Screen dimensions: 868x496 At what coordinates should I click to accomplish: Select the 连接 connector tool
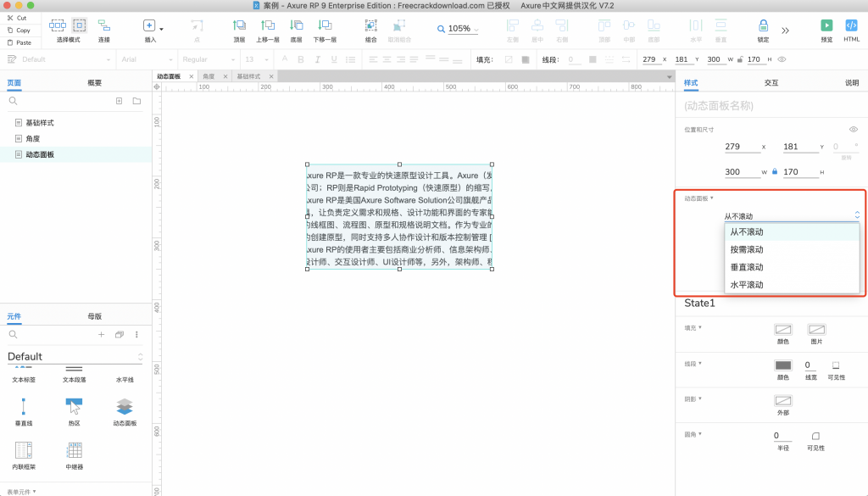(103, 25)
